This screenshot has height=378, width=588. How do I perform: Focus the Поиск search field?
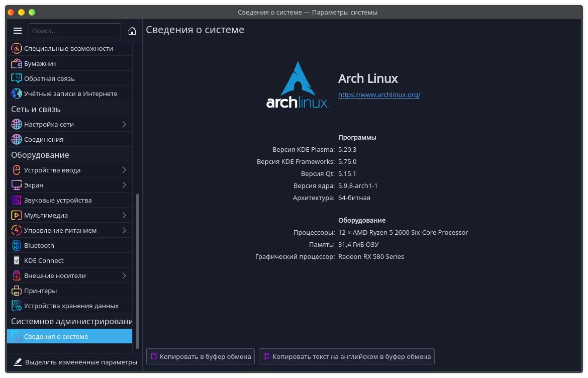pos(74,31)
